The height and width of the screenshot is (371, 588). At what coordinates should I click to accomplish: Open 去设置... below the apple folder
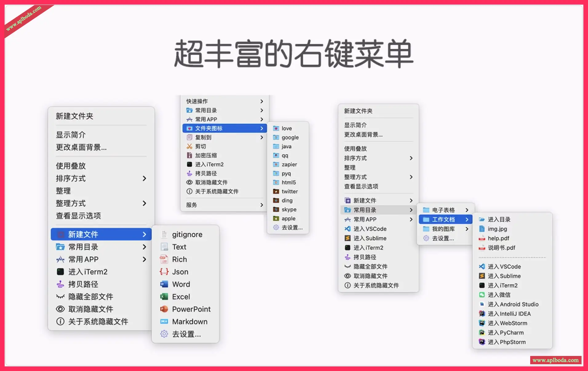[x=288, y=228]
